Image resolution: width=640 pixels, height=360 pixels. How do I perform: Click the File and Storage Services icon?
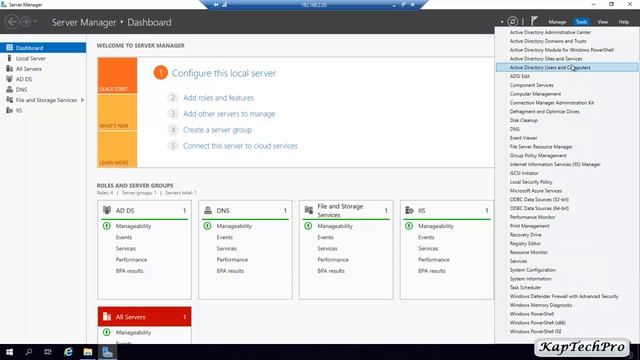[x=9, y=100]
